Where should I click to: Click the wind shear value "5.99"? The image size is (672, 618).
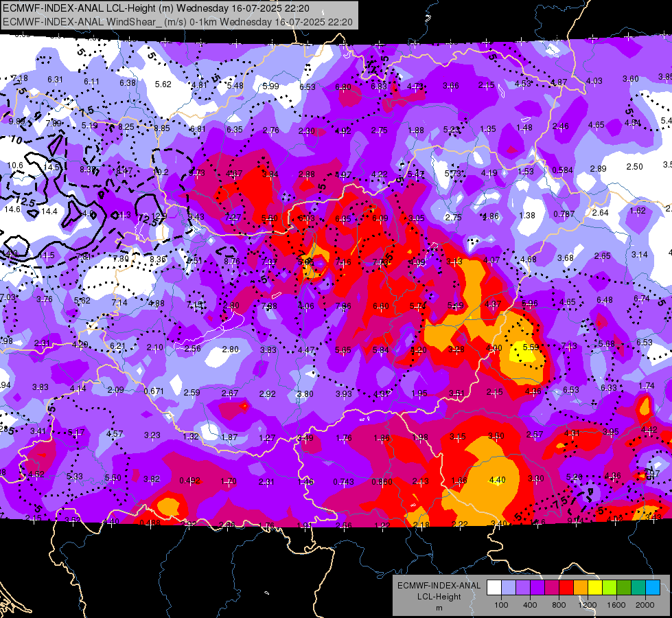(x=271, y=87)
